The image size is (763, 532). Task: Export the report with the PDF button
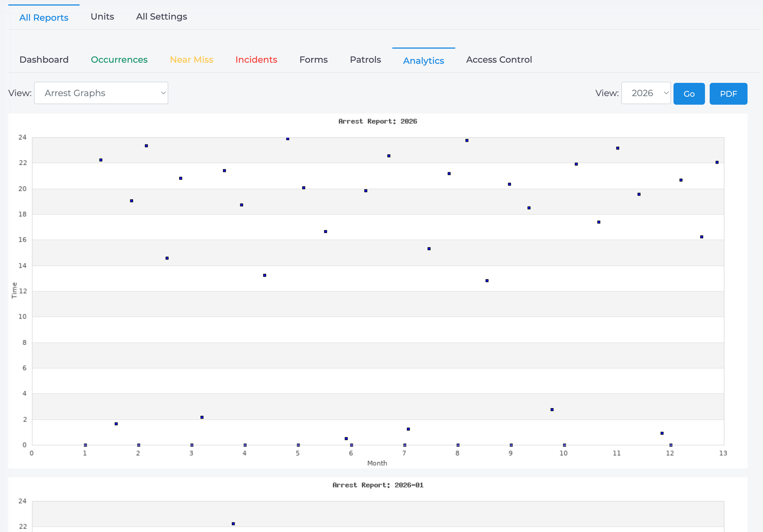click(x=728, y=94)
